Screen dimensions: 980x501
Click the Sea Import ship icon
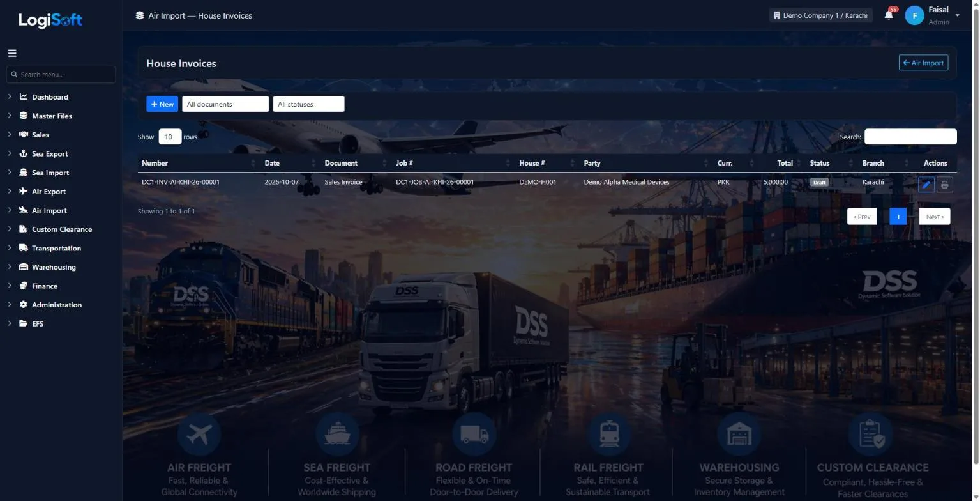(24, 173)
